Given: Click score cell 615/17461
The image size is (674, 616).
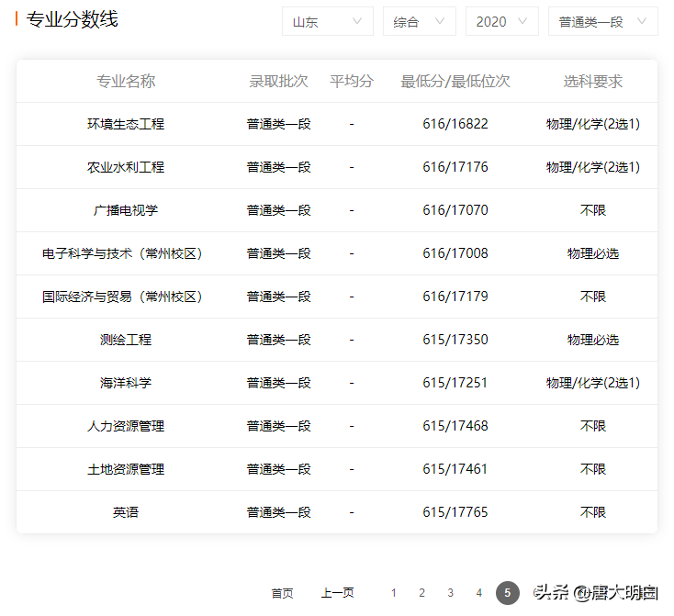Looking at the screenshot, I should coord(455,469).
